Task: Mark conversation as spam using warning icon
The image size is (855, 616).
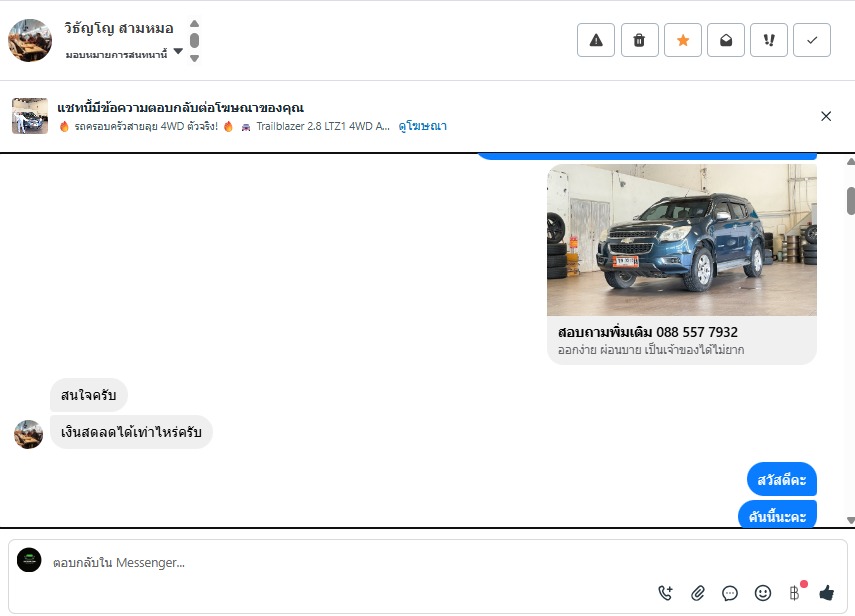Action: pos(596,40)
